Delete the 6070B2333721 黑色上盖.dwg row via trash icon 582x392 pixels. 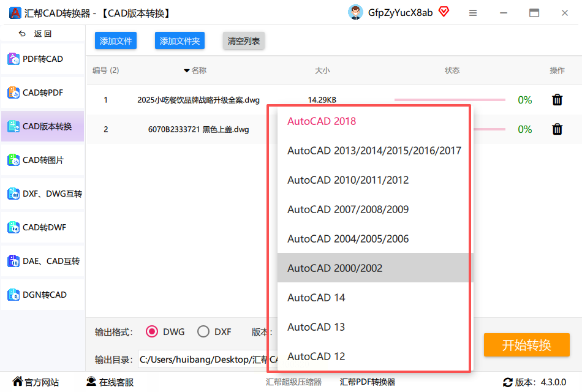coord(557,129)
